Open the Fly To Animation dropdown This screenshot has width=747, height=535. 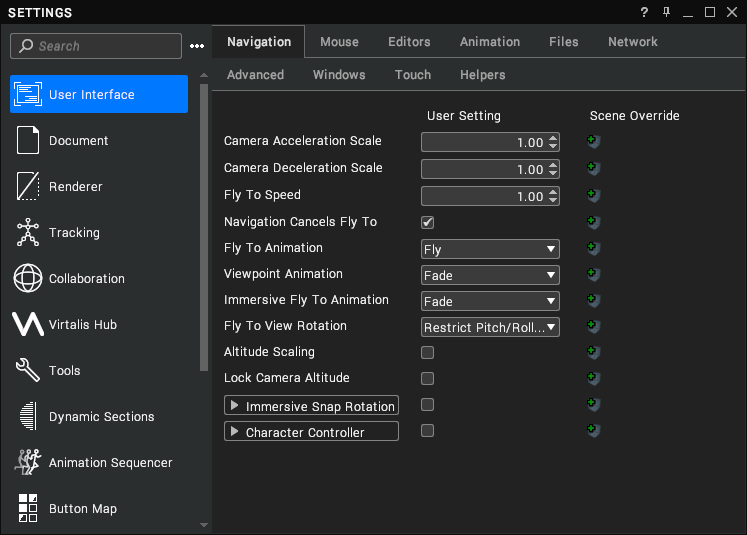click(490, 249)
